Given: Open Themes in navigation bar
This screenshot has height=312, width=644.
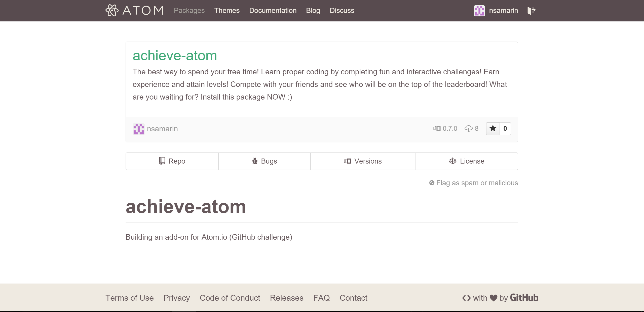Looking at the screenshot, I should (x=227, y=10).
